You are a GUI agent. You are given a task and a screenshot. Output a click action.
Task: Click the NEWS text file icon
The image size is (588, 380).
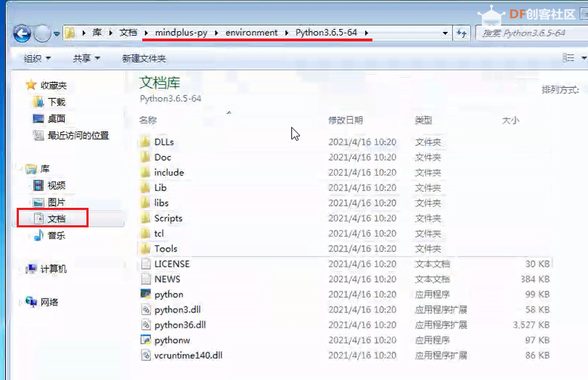(145, 279)
